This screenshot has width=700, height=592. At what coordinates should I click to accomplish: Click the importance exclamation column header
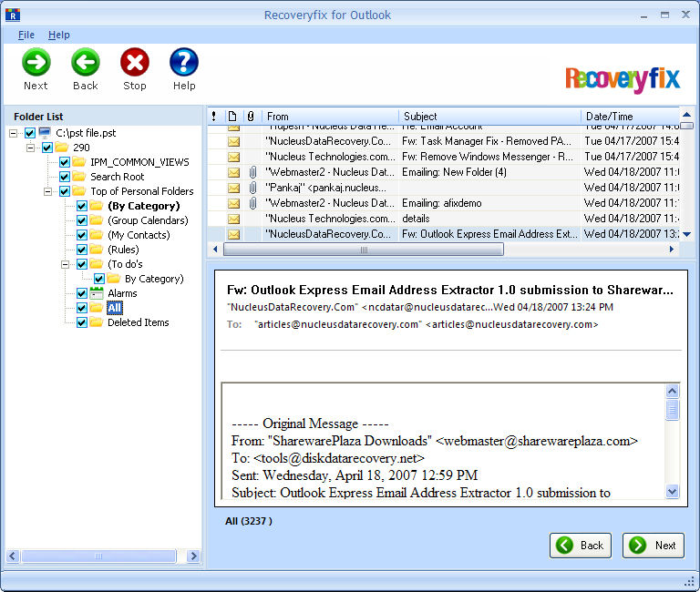[x=214, y=117]
